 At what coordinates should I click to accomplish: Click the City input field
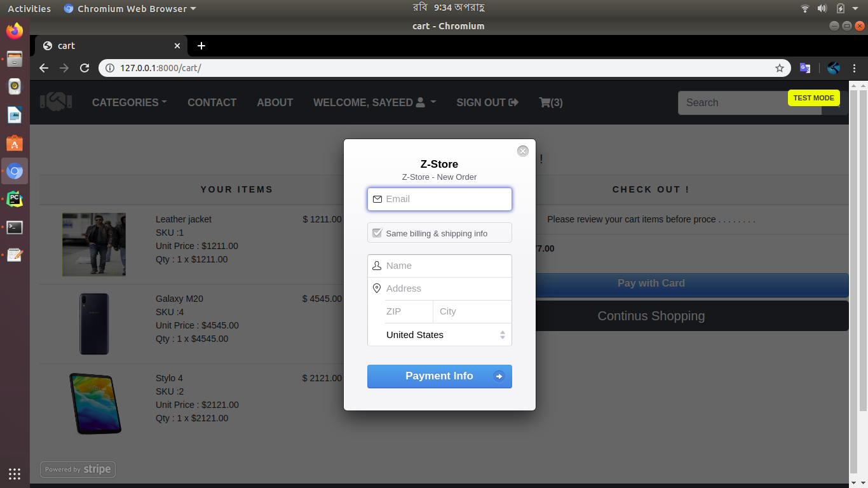472,311
